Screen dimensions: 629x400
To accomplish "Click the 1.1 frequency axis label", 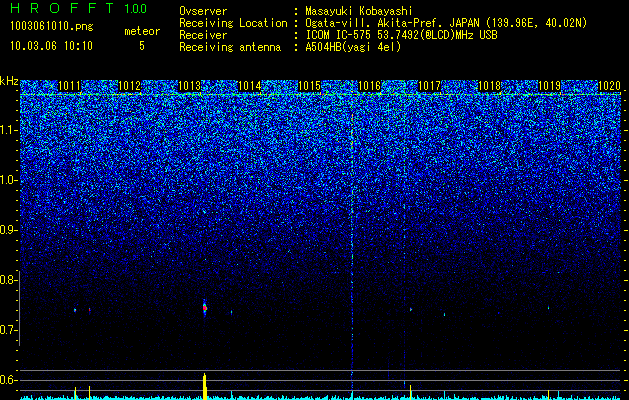I will (x=9, y=130).
